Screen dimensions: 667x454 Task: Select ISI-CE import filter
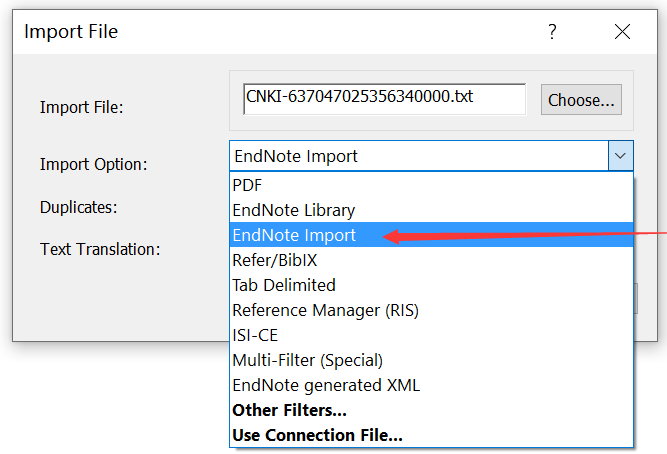pyautogui.click(x=254, y=335)
